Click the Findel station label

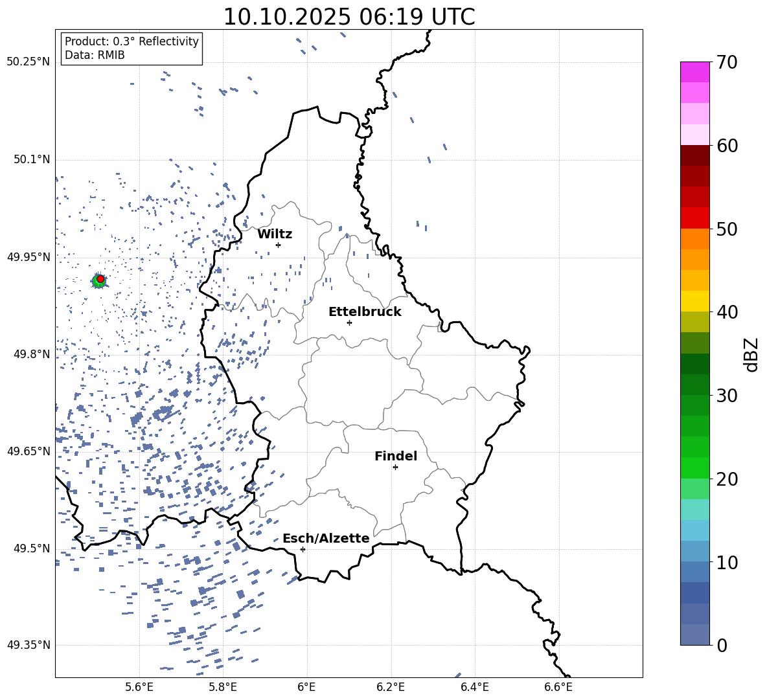click(396, 456)
